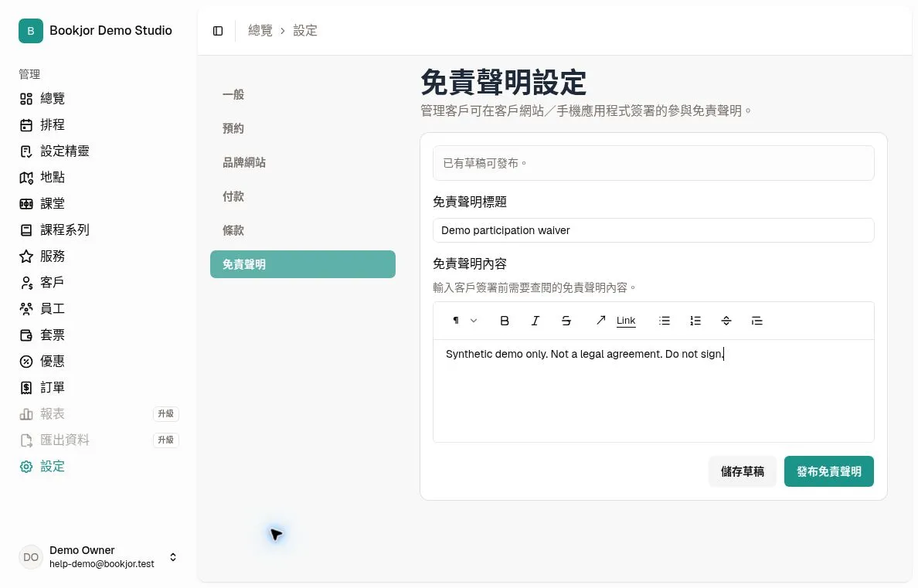Click the 總覽 breadcrumb link
The height and width of the screenshot is (588, 918).
[260, 30]
